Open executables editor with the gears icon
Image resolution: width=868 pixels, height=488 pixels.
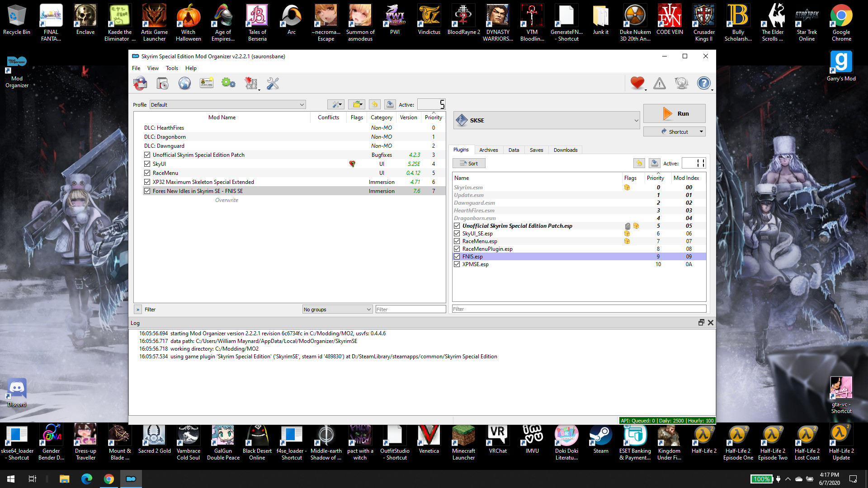(x=228, y=84)
